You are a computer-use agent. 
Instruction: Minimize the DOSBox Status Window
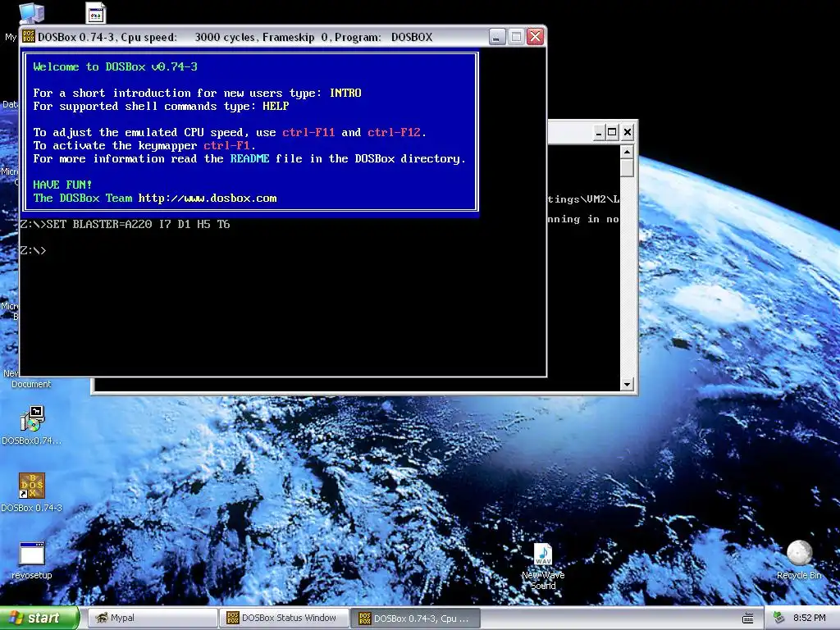[599, 132]
